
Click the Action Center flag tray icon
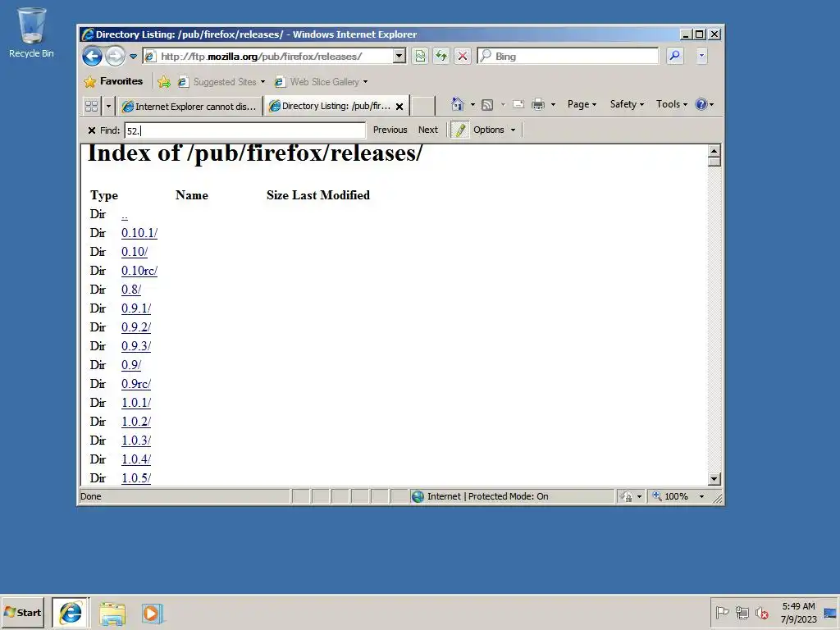tap(722, 612)
